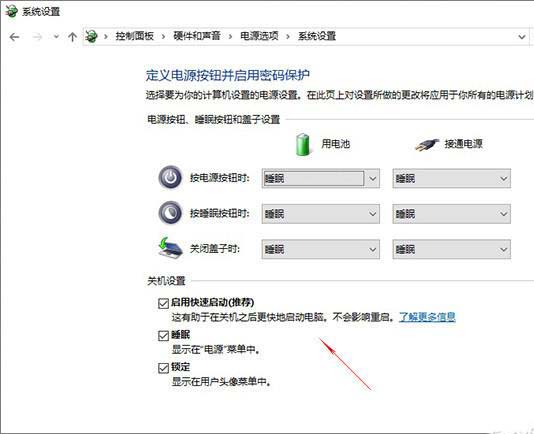The image size is (534, 434).
Task: Go back with the left arrow
Action: click(x=14, y=36)
